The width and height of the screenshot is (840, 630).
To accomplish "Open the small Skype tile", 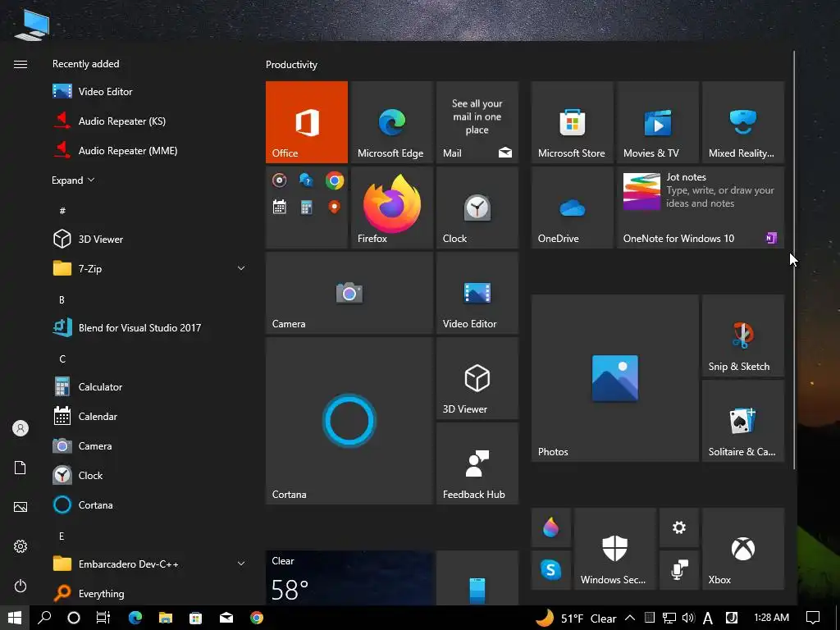I will (x=550, y=570).
